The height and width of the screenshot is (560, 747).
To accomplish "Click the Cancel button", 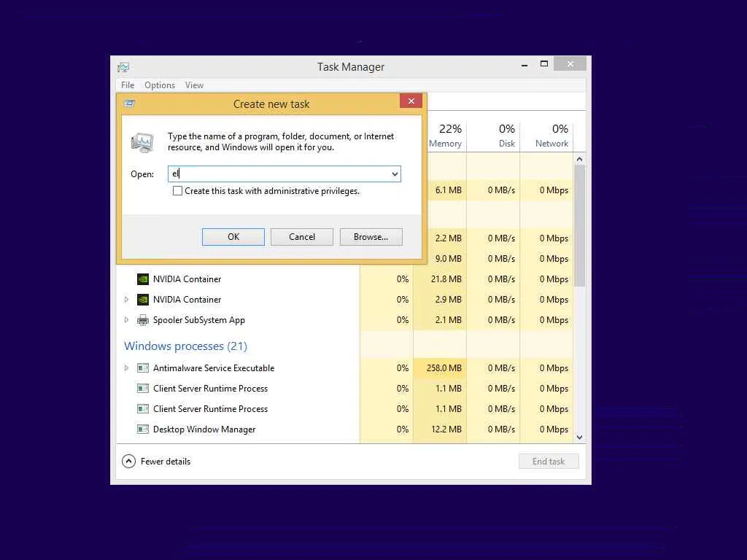I will (302, 237).
